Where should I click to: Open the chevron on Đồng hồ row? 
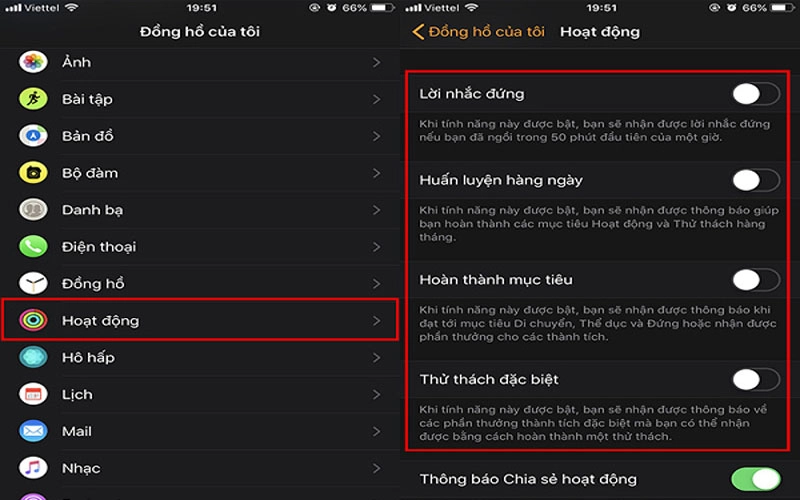[377, 284]
